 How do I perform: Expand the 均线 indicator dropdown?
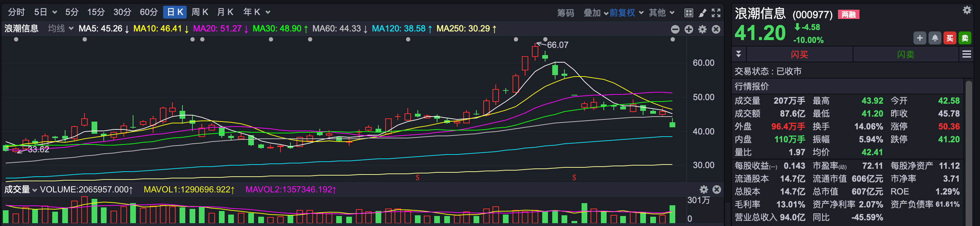tap(60, 29)
